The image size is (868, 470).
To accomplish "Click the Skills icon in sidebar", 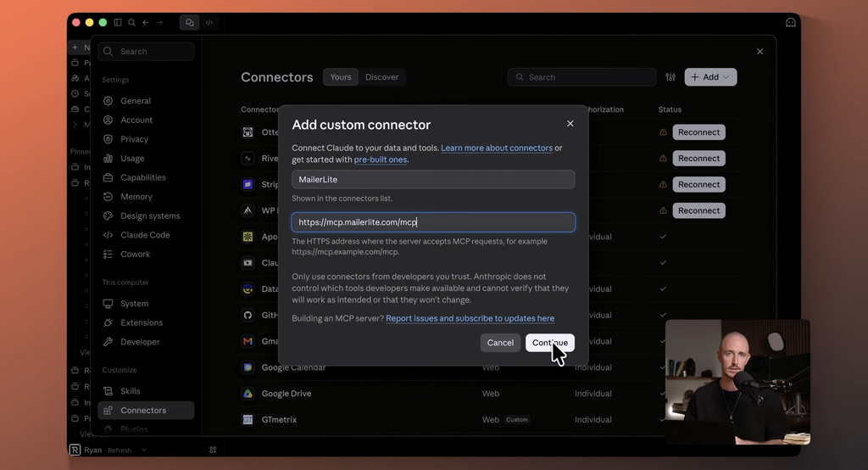I will (x=108, y=391).
